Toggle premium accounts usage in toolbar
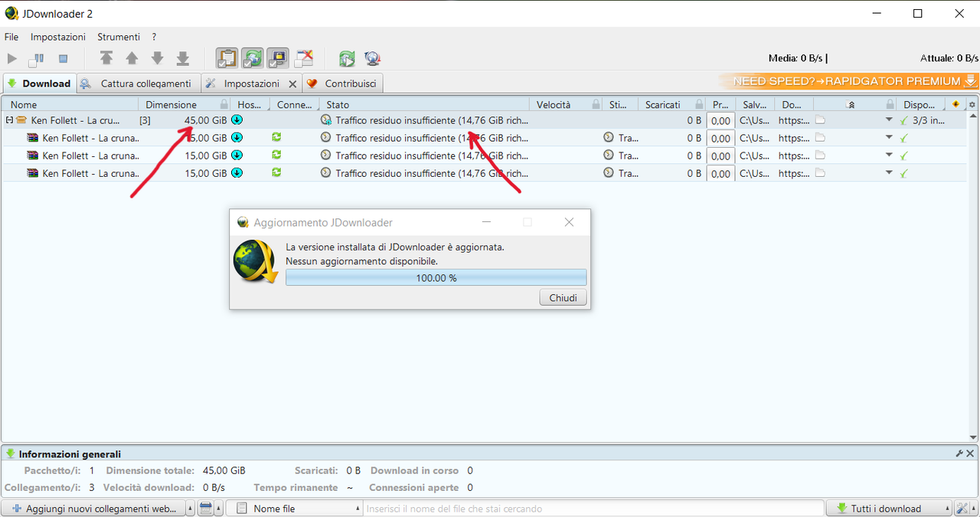The image size is (980, 517). 277,58
